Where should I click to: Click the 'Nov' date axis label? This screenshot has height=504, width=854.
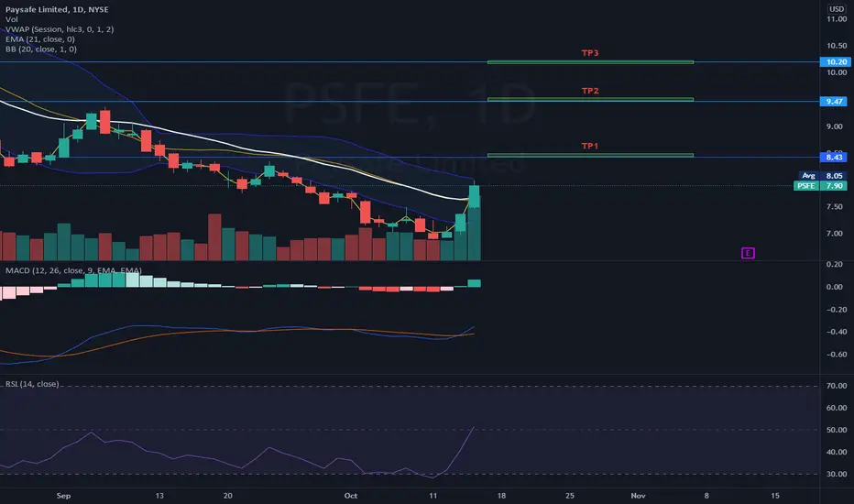coord(638,495)
